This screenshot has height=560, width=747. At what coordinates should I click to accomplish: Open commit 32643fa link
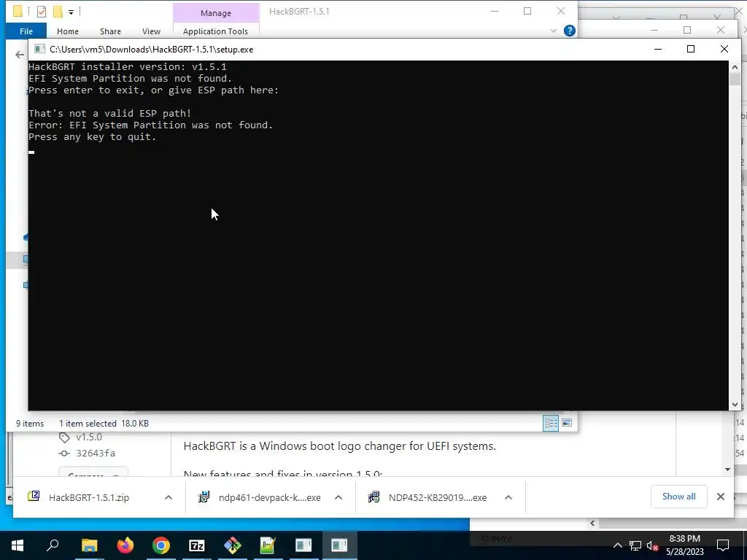click(96, 453)
